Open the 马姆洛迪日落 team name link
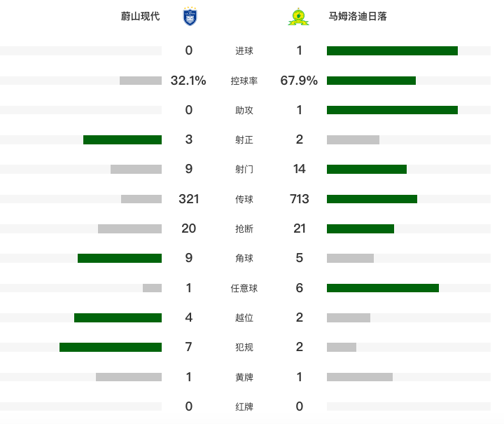Image resolution: width=504 pixels, height=424 pixels. (358, 16)
